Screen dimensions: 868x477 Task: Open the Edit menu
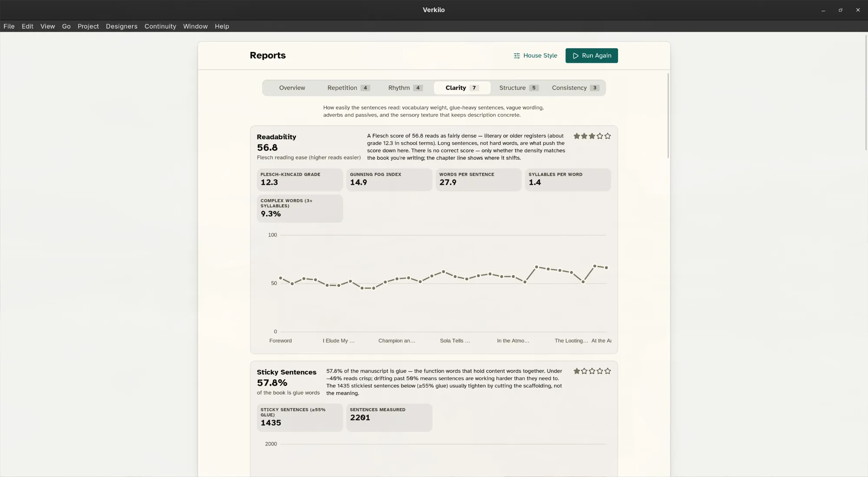pyautogui.click(x=27, y=26)
